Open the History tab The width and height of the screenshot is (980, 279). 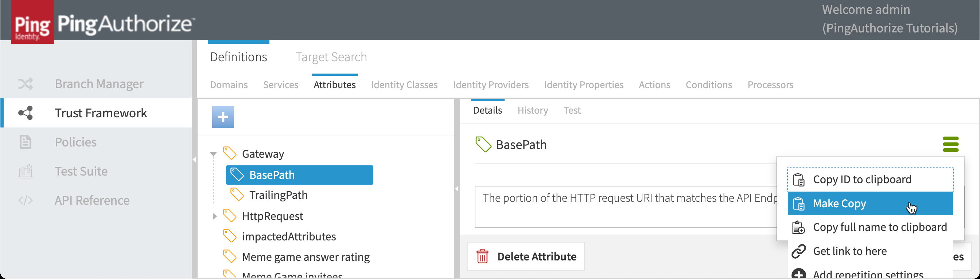532,111
